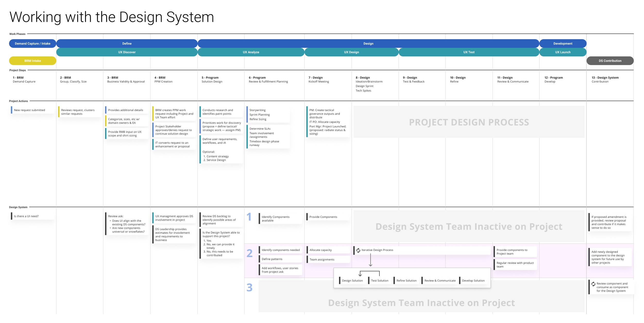Select the yellow BRM Intake pill
This screenshot has height=323, width=644.
pyautogui.click(x=32, y=61)
